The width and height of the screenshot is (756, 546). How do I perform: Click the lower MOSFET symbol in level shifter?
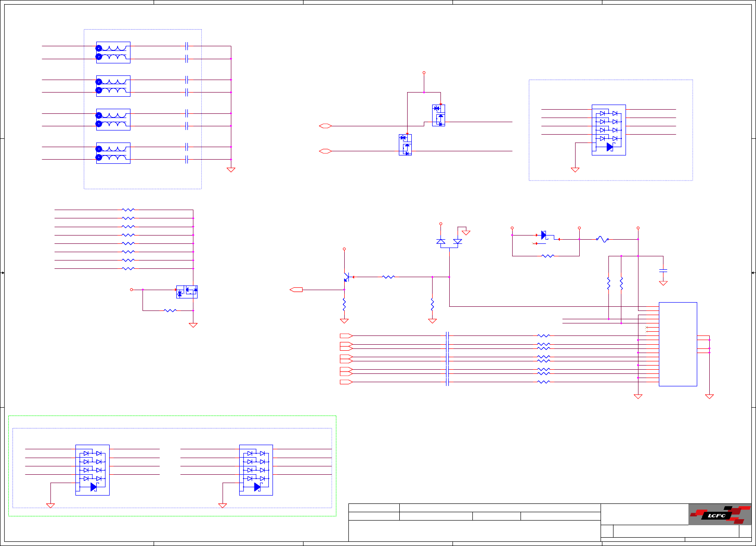[x=405, y=145]
